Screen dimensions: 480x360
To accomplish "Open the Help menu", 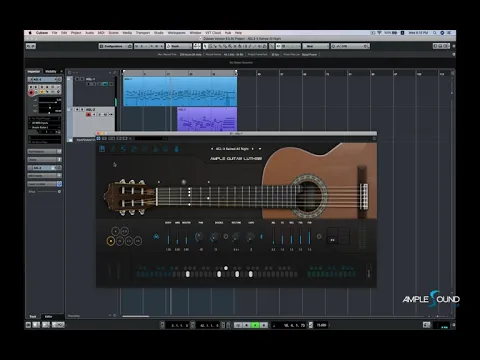I will (238, 33).
